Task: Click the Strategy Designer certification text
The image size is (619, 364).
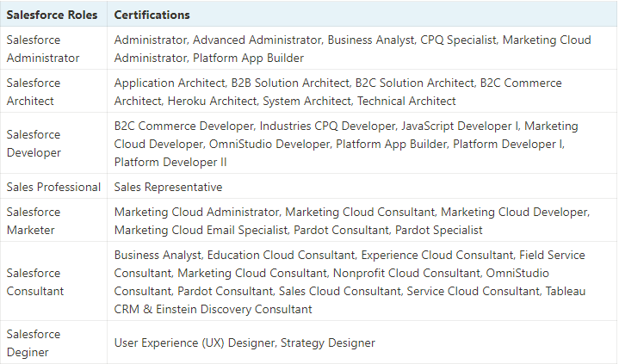Action: (328, 342)
